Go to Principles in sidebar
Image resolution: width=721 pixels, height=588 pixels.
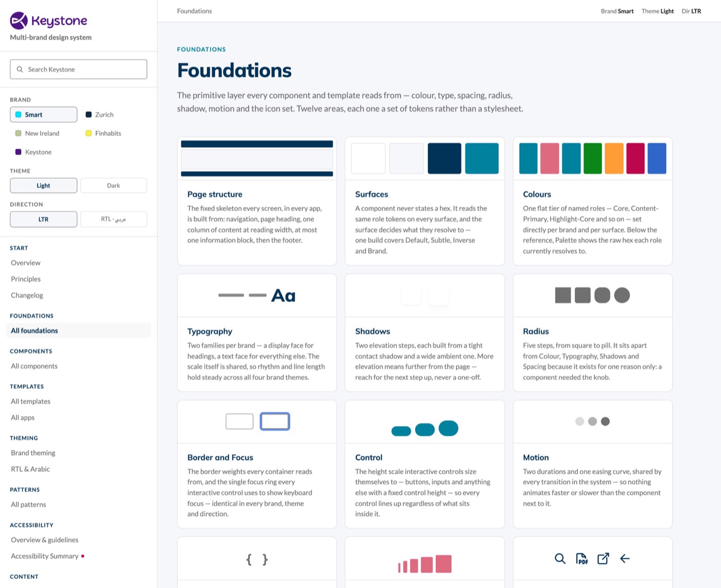tap(78, 279)
